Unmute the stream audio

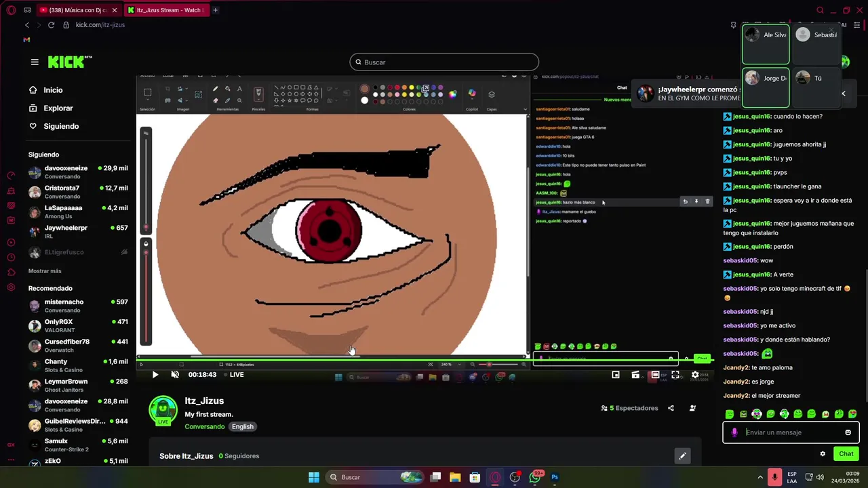coord(175,375)
